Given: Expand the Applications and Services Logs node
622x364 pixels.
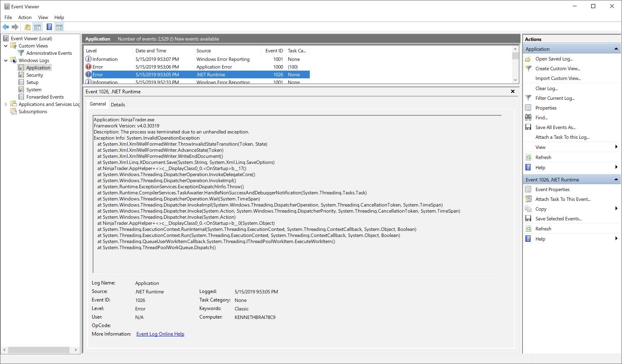Looking at the screenshot, I should [x=6, y=104].
